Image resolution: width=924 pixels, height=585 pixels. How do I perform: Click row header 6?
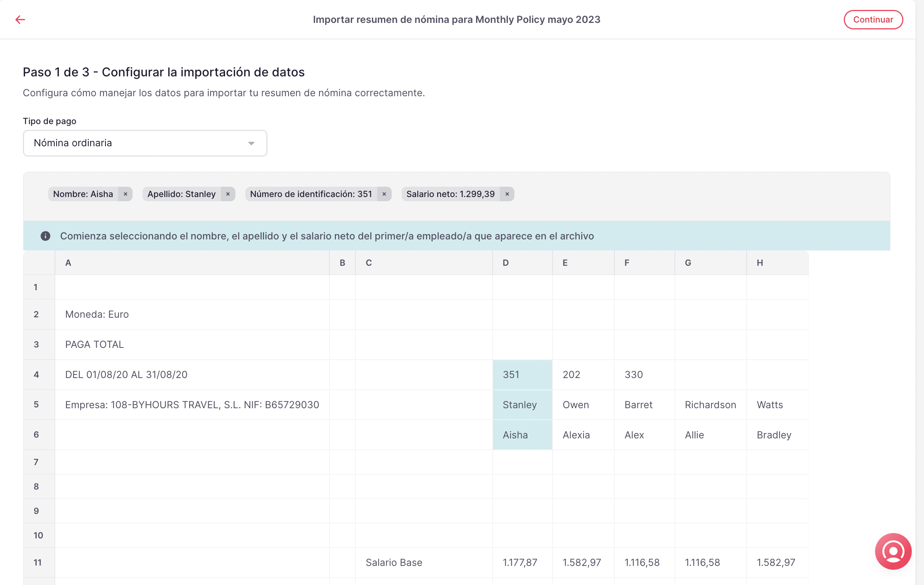[x=39, y=435]
